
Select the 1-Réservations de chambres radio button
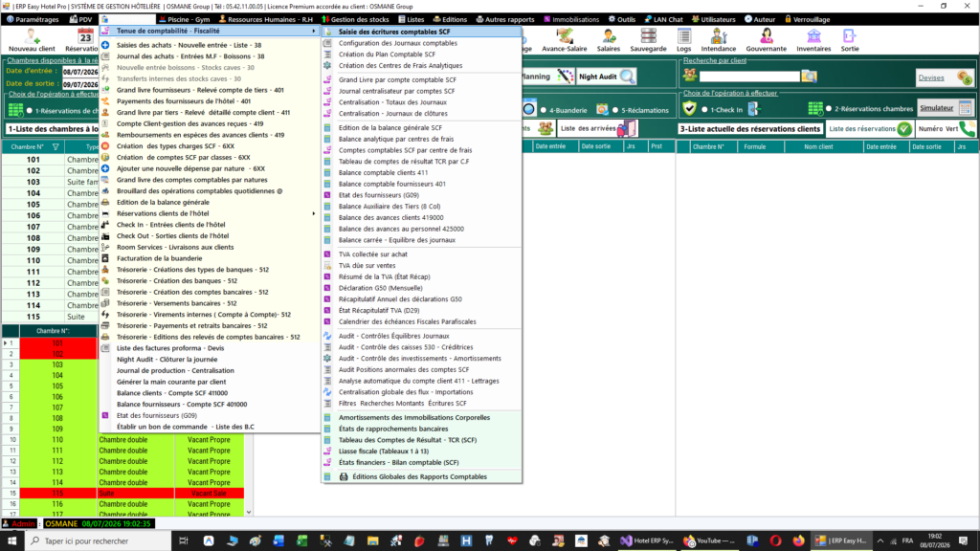click(x=30, y=111)
